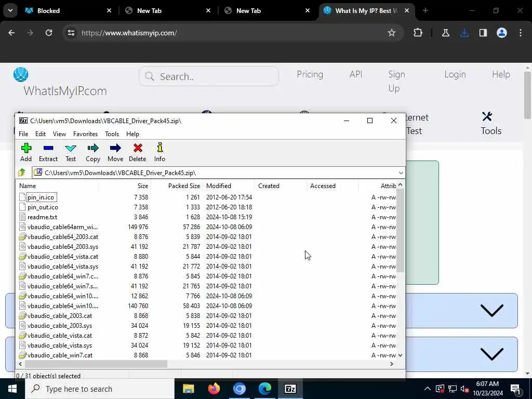Open the API link
This screenshot has height=399, width=532.
[x=356, y=74]
